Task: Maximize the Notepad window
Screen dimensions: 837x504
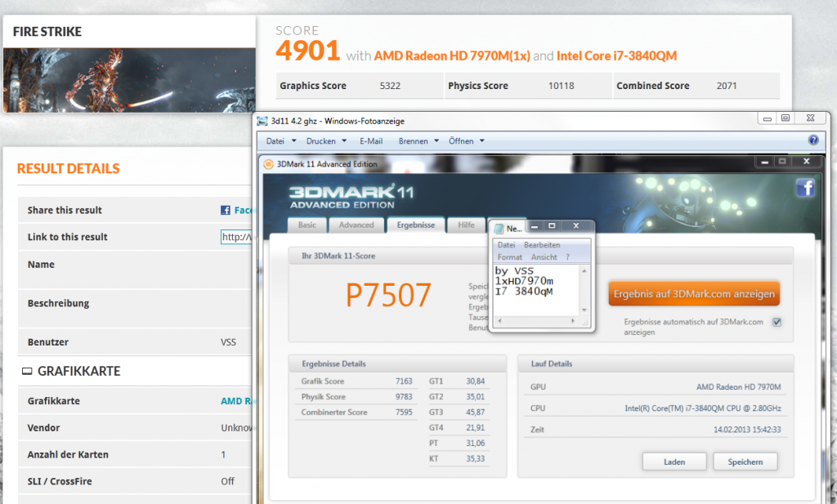Action: (x=552, y=226)
